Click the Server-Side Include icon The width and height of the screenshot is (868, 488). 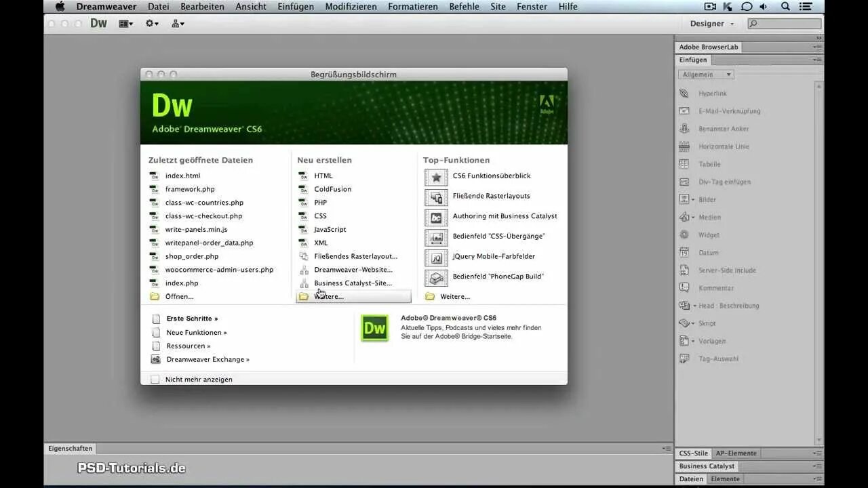[684, 270]
